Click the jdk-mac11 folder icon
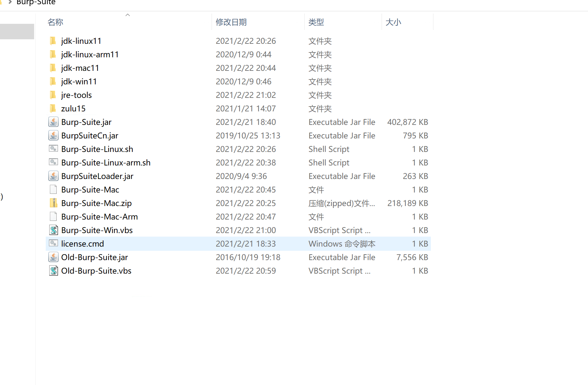This screenshot has width=588, height=385. click(x=53, y=68)
